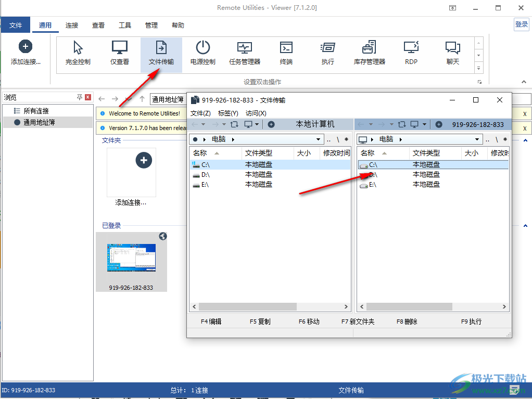Launch the Terminal mode icon
Image resolution: width=532 pixels, height=399 pixels.
(x=286, y=47)
